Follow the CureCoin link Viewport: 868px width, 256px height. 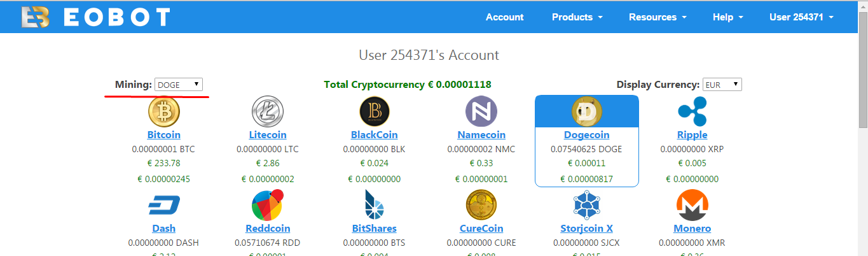[481, 228]
